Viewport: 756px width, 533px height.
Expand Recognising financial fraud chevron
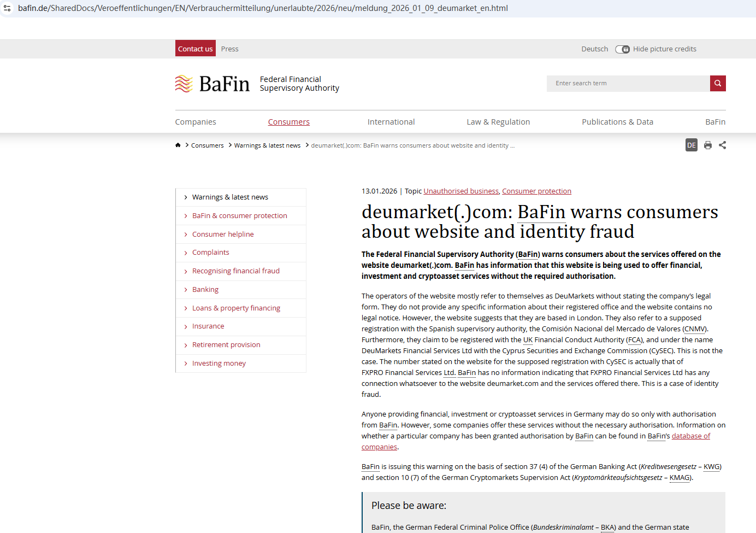click(186, 271)
